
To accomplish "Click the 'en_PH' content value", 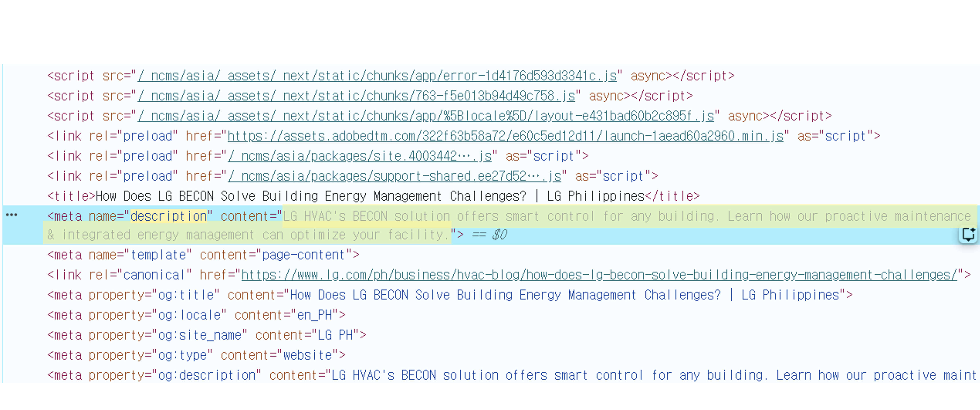I will tap(314, 315).
